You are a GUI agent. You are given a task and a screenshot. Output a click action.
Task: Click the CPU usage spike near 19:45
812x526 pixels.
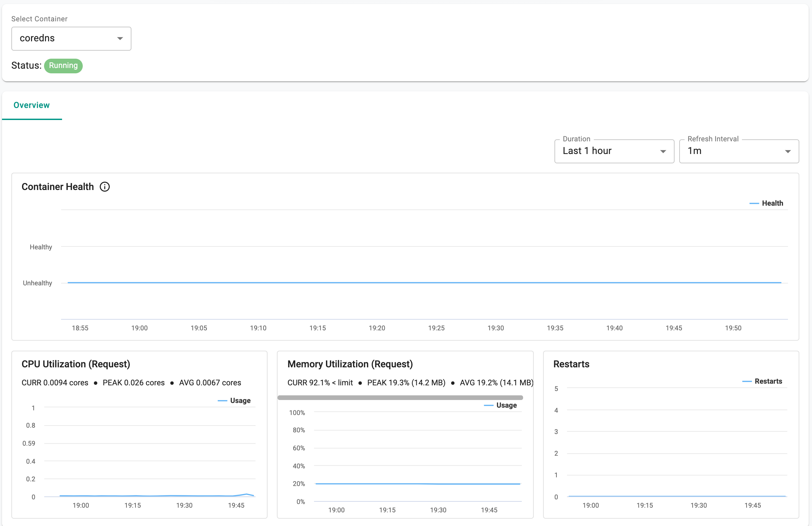(x=246, y=494)
